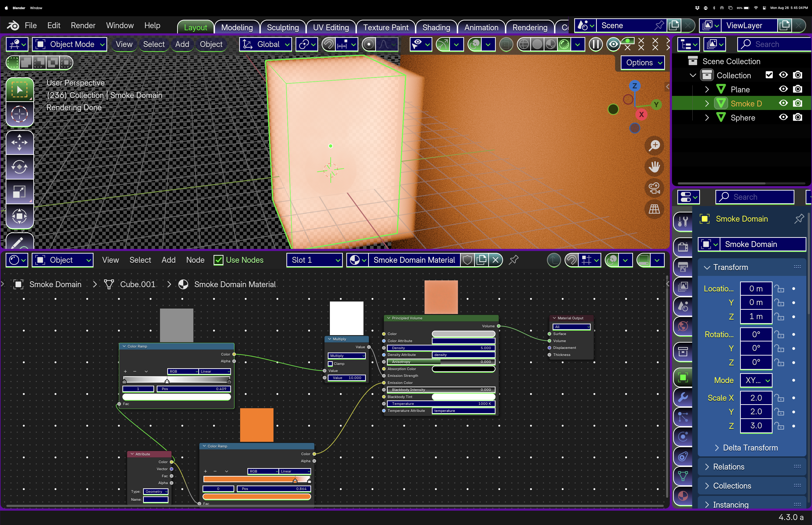The width and height of the screenshot is (812, 525).
Task: Click the Density slider in Principled Volume
Action: coord(441,348)
